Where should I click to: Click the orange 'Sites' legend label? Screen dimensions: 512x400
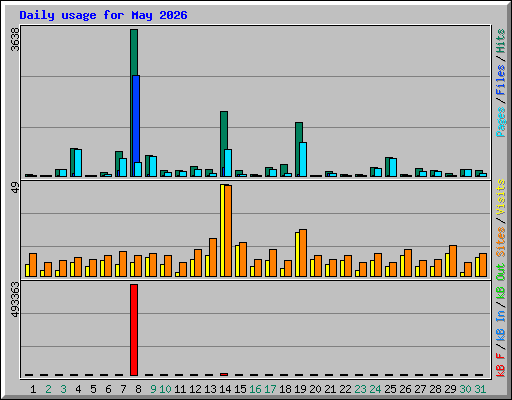501,242
